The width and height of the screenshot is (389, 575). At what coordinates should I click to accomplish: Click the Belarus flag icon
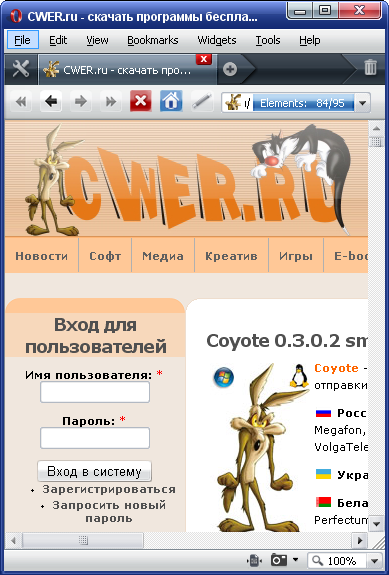pyautogui.click(x=323, y=502)
